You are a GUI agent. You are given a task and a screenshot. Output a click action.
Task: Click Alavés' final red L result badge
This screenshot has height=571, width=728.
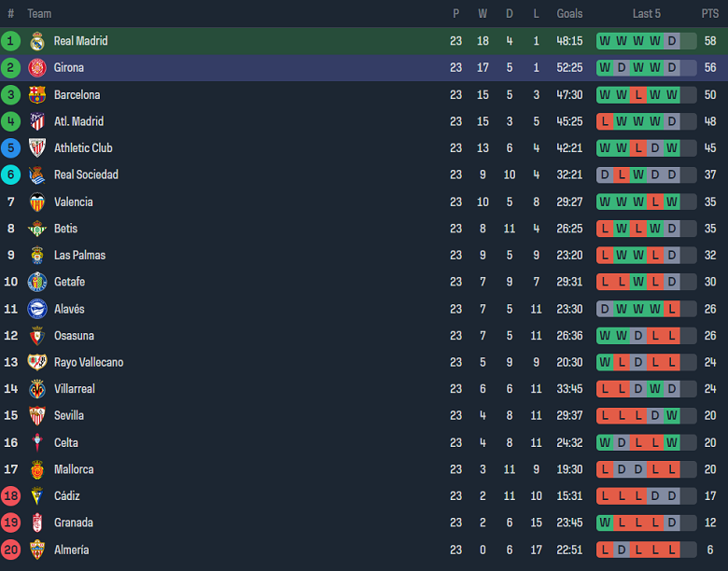[672, 309]
